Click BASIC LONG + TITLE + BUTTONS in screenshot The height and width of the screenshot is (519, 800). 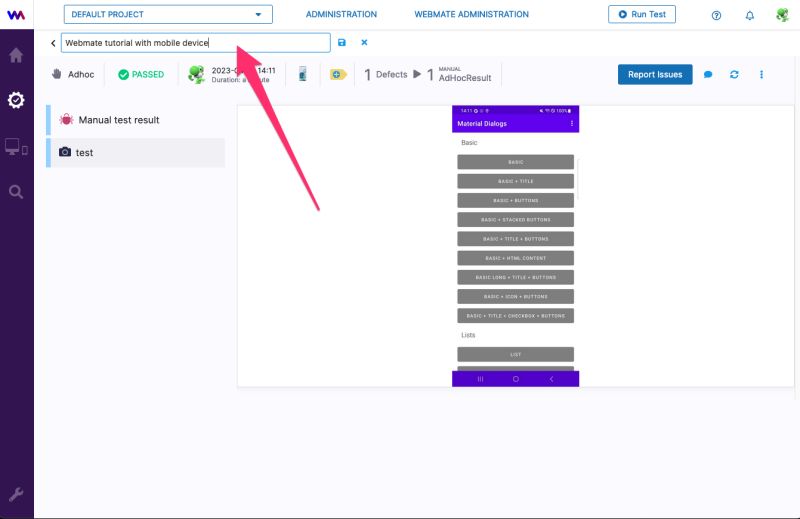(x=515, y=277)
